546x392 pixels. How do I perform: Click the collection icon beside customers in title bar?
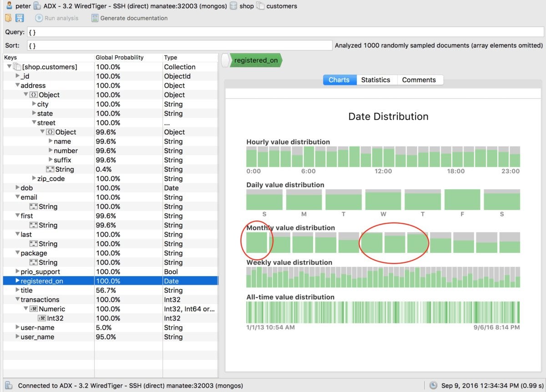(260, 6)
